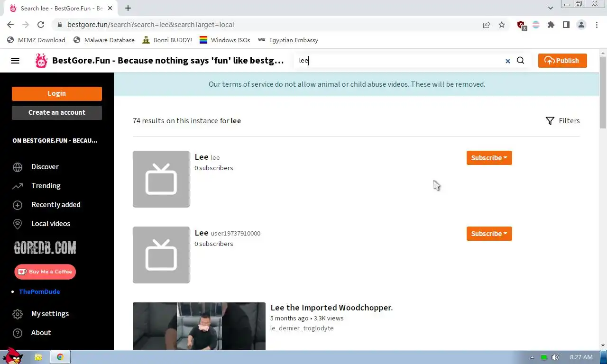Viewport: 607px width, 364px height.
Task: Open channel Lee user19737910000 name
Action: (x=228, y=233)
